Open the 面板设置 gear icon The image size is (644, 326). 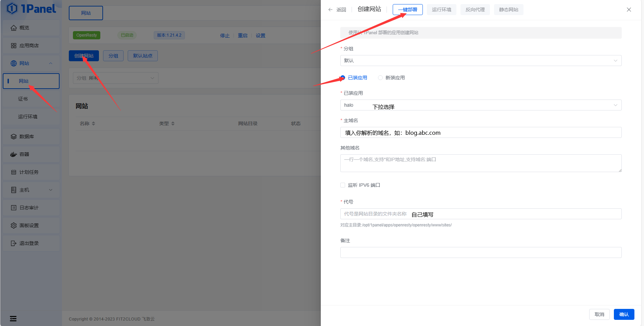[14, 225]
